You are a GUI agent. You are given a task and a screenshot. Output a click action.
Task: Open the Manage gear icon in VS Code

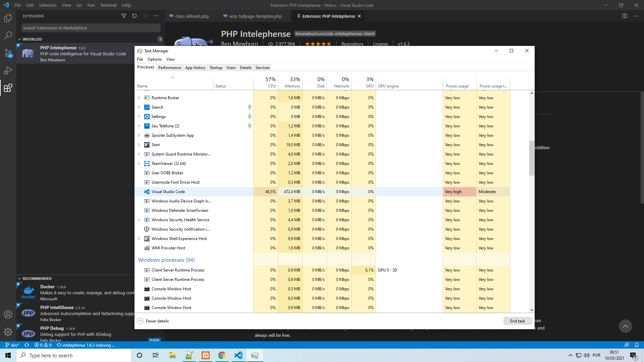8,332
